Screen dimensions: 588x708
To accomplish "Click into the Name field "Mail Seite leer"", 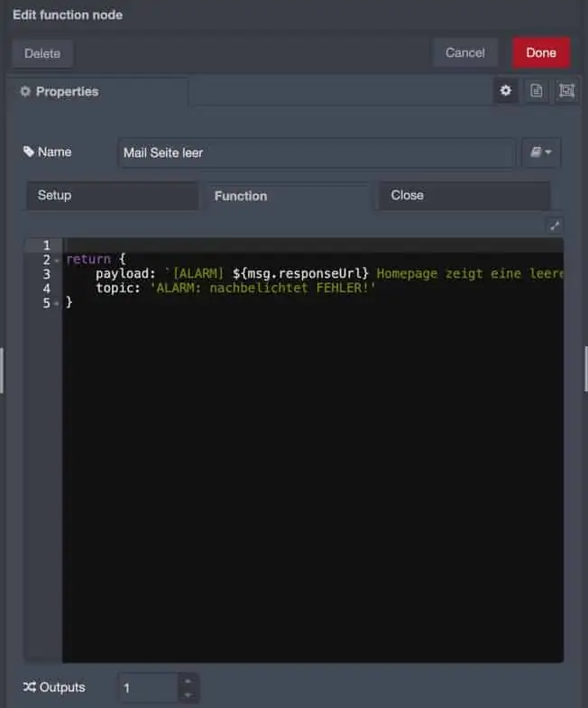I will tap(316, 152).
